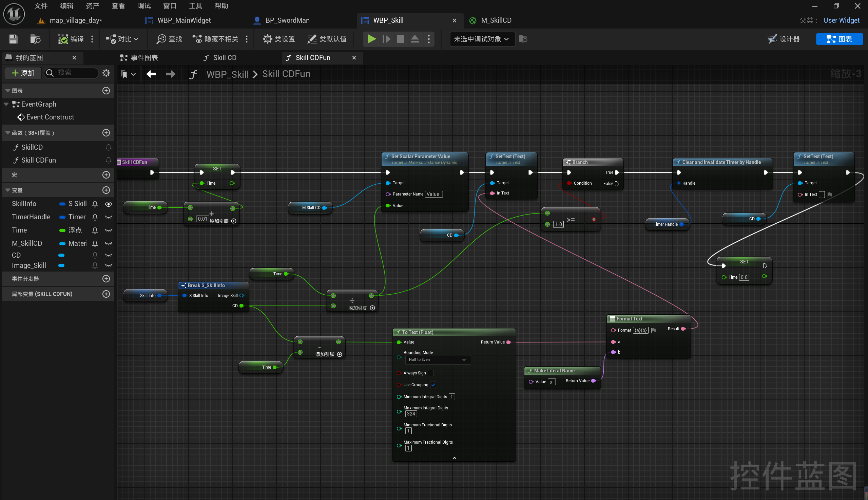
Task: Open 类设置 class settings gear
Action: pyautogui.click(x=267, y=39)
